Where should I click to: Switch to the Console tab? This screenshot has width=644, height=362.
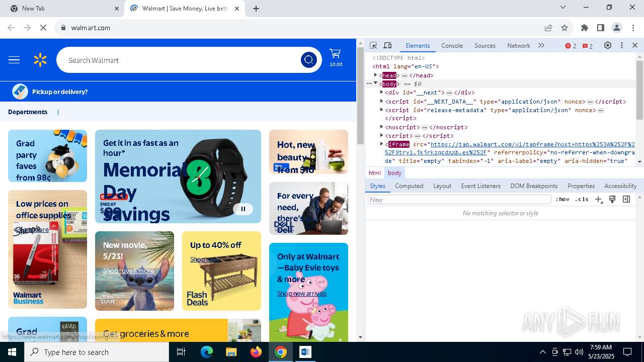tap(452, 45)
